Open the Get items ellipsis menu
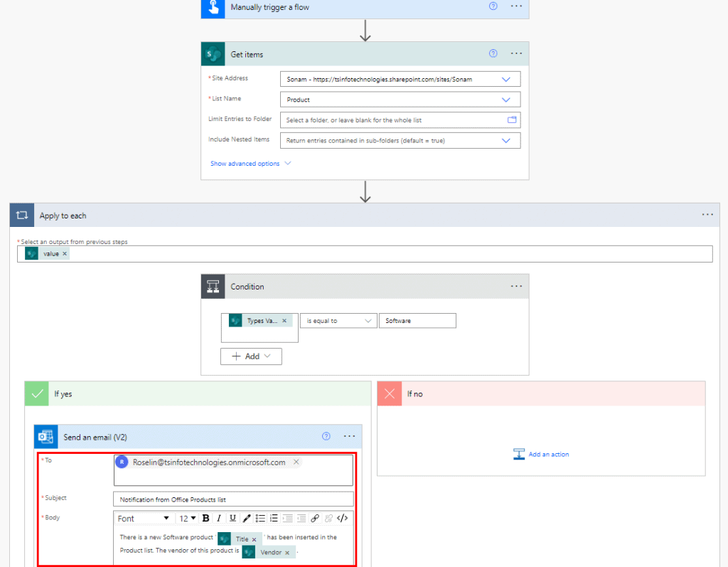Viewport: 728px width, 567px height. 516,53
